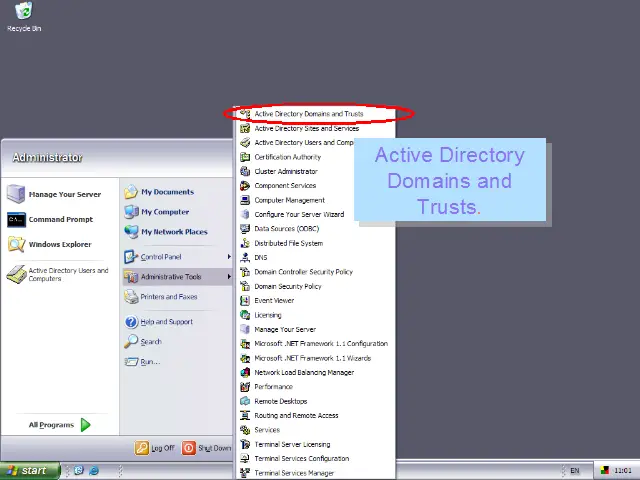
Task: Click the Performance icon
Action: point(245,387)
